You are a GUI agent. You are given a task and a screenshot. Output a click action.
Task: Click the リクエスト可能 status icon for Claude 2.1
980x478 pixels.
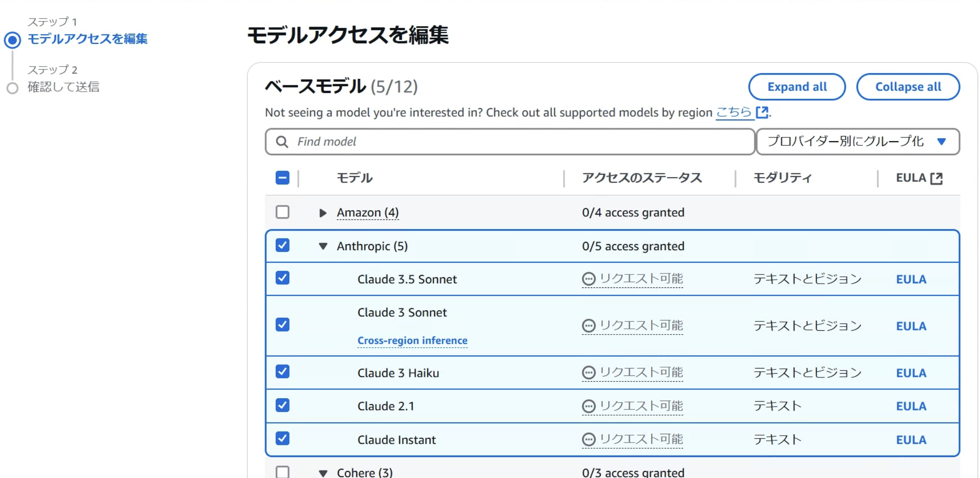[589, 406]
